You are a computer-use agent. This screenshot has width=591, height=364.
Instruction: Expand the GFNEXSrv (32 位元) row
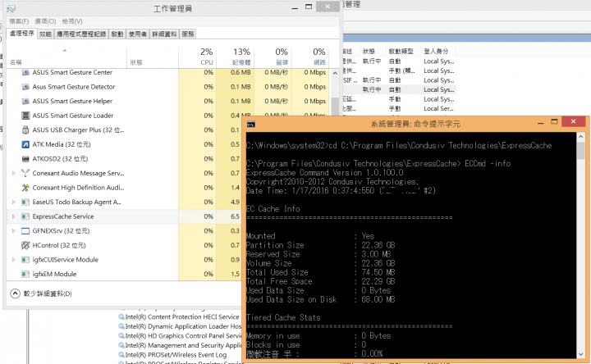(14, 230)
